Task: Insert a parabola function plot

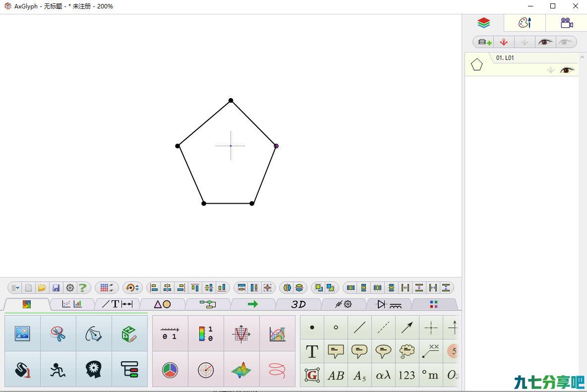Action: (x=241, y=333)
